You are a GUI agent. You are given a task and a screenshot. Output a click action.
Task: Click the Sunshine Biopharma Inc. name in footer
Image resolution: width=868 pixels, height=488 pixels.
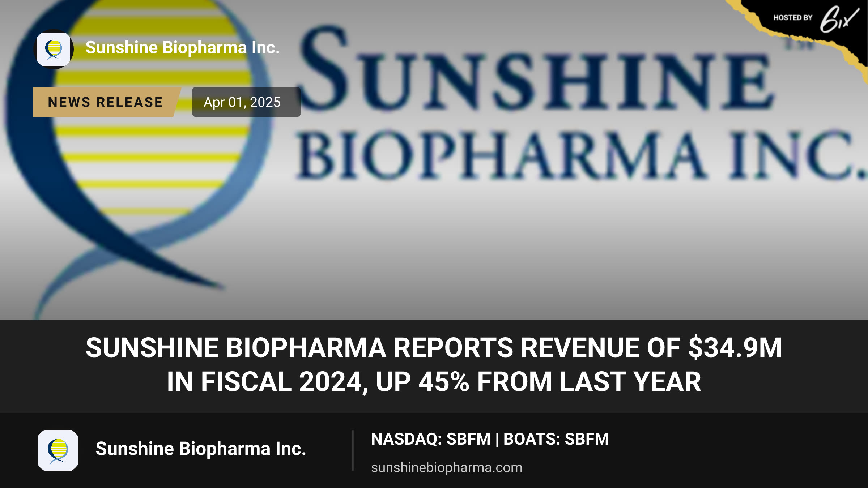click(201, 449)
